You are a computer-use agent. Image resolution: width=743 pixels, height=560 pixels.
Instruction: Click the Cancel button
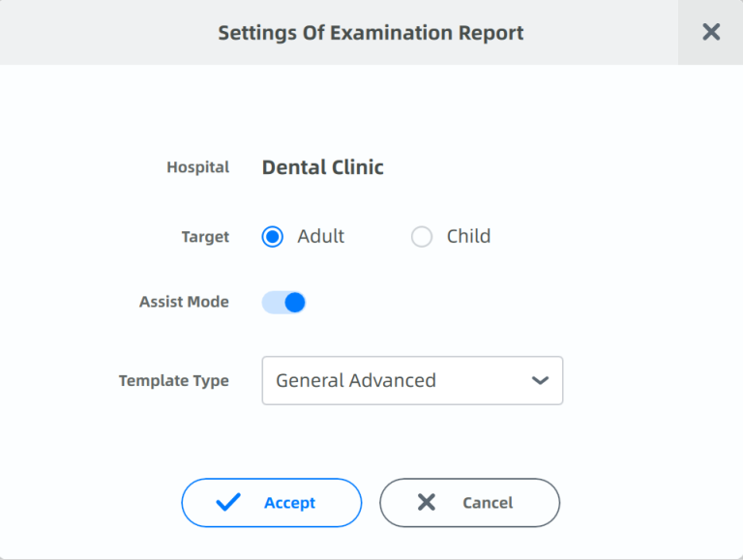(469, 503)
